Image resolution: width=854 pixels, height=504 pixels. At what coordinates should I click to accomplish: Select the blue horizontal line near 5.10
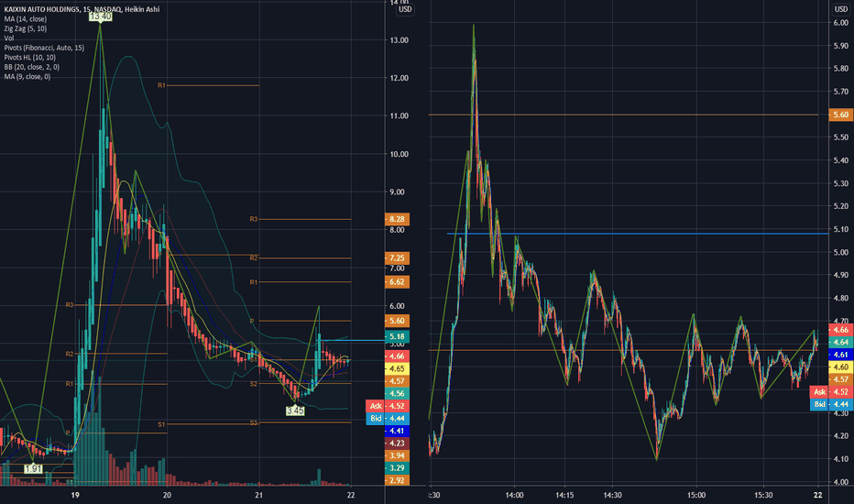coord(637,234)
